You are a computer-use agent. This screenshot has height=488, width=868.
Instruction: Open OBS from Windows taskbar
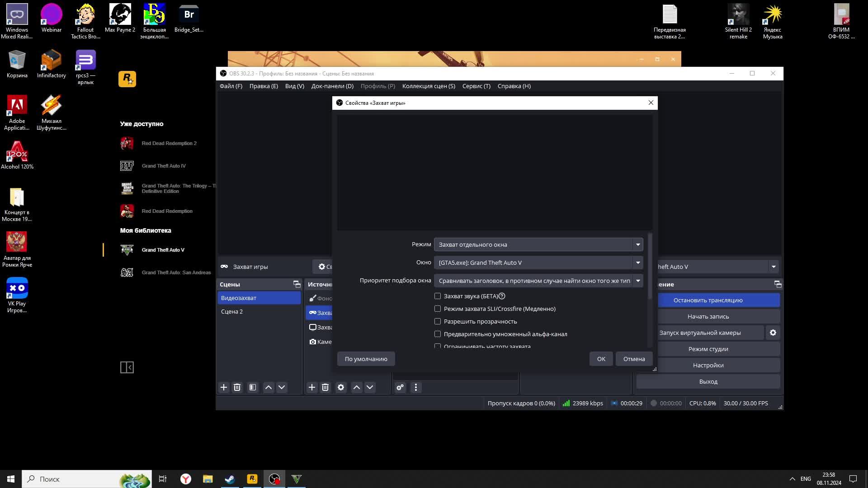click(274, 479)
